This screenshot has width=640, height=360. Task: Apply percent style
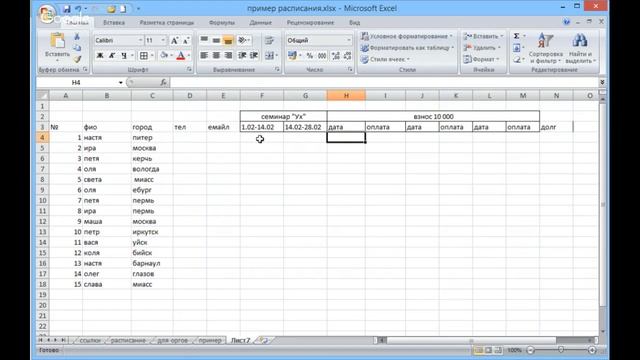click(310, 56)
